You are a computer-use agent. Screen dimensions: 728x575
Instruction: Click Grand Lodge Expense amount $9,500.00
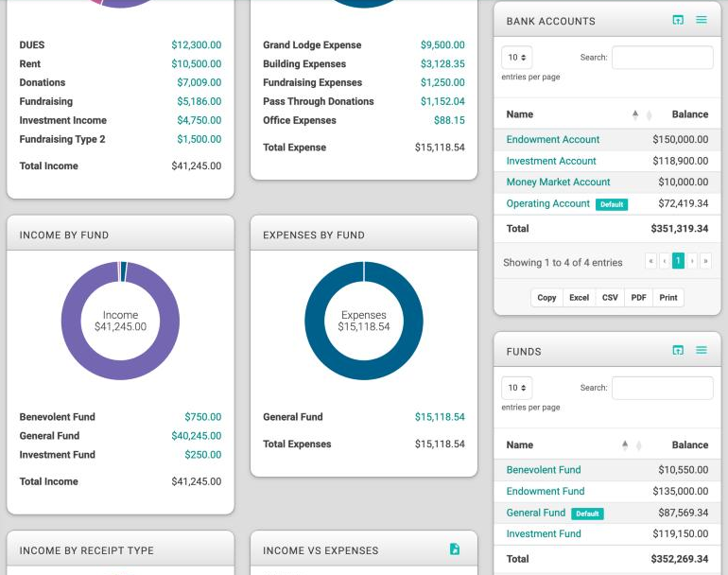[x=442, y=45]
